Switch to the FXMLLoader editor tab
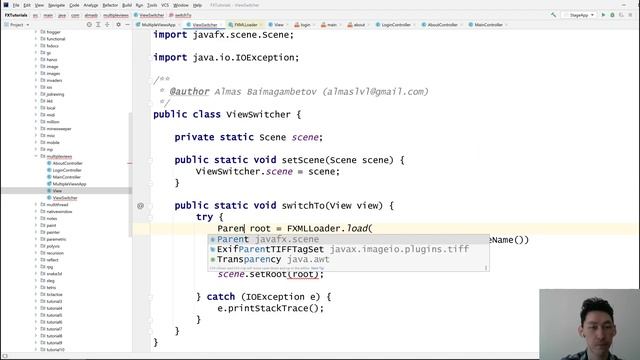This screenshot has height=360, width=640. (245, 25)
